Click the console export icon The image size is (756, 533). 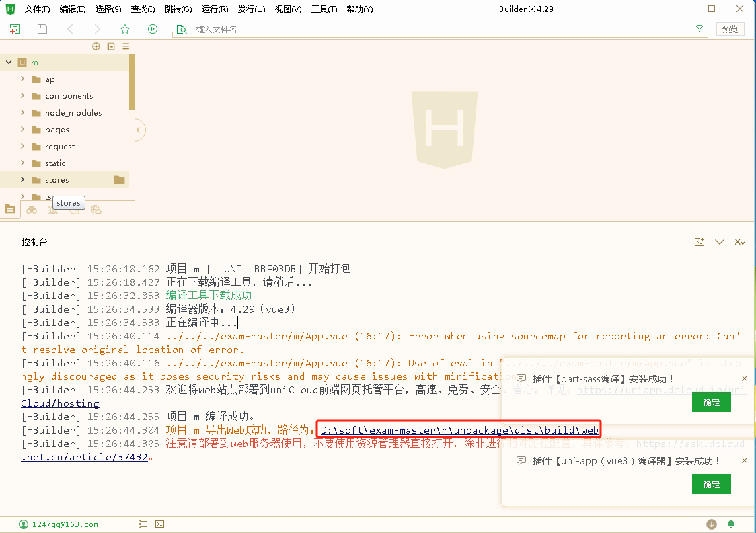pyautogui.click(x=700, y=242)
